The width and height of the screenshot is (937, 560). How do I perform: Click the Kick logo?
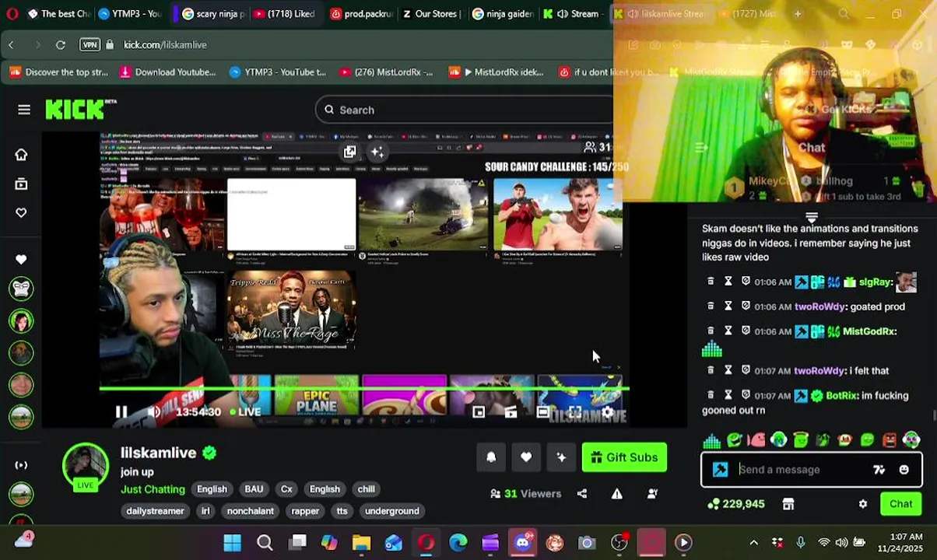coord(80,110)
